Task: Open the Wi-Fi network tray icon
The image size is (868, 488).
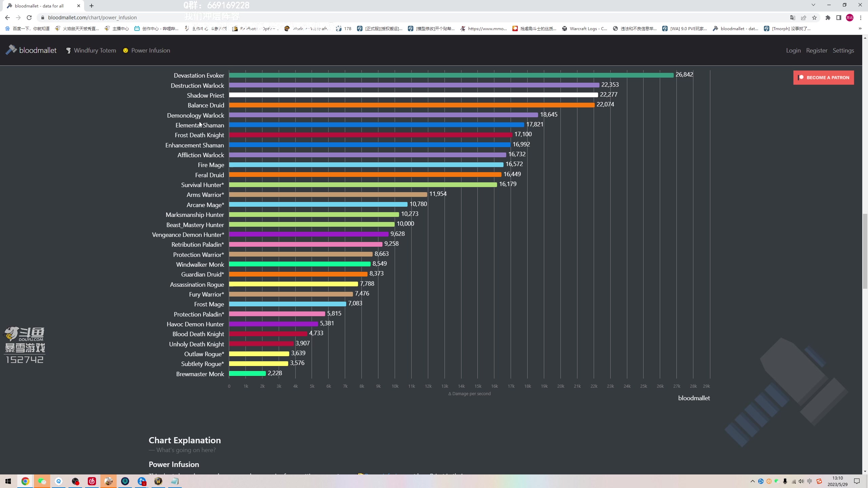Action: click(x=793, y=481)
